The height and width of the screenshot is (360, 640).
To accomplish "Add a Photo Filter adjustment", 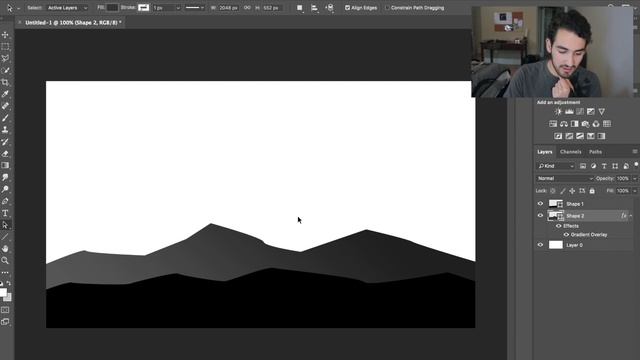I will 585,124.
